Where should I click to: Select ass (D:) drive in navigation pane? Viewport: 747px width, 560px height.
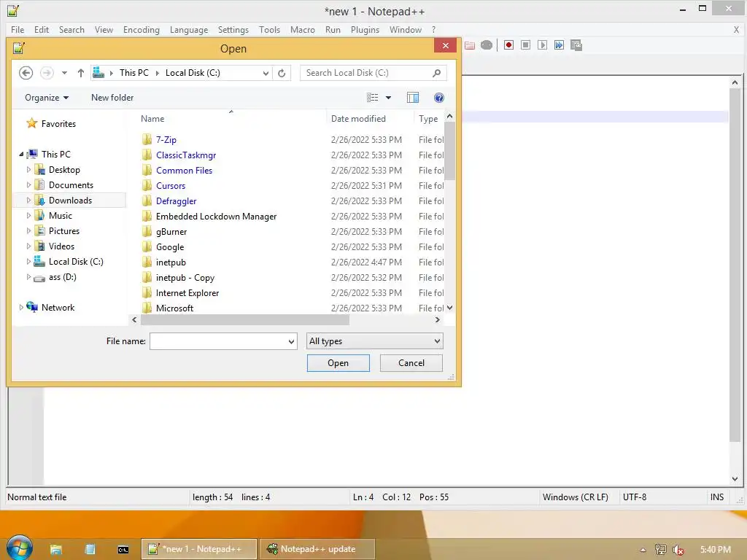pos(63,277)
